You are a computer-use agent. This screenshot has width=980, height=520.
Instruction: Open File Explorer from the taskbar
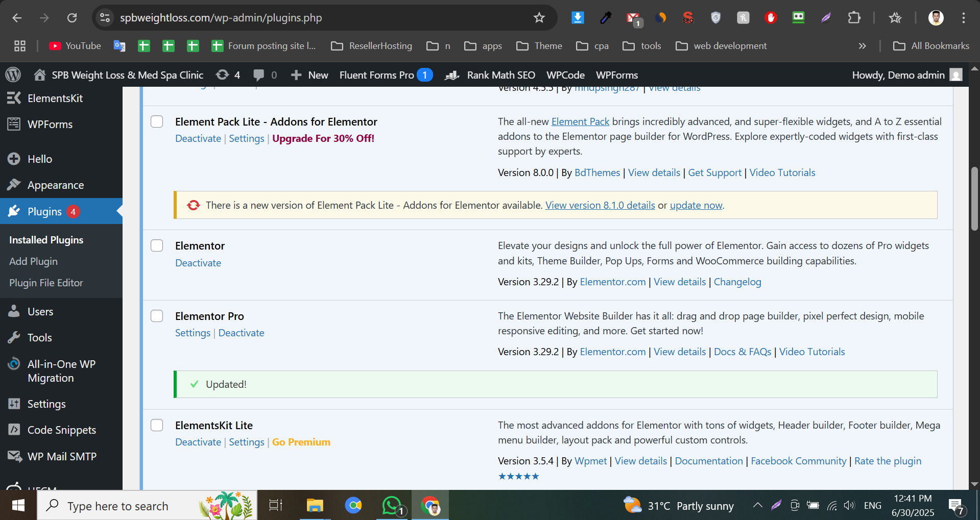tap(315, 506)
